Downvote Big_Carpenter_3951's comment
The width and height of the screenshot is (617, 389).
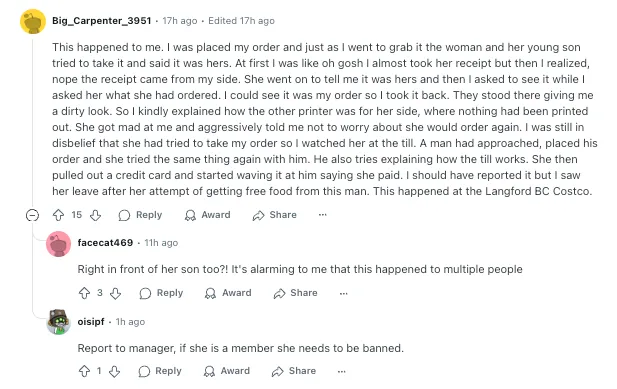96,215
